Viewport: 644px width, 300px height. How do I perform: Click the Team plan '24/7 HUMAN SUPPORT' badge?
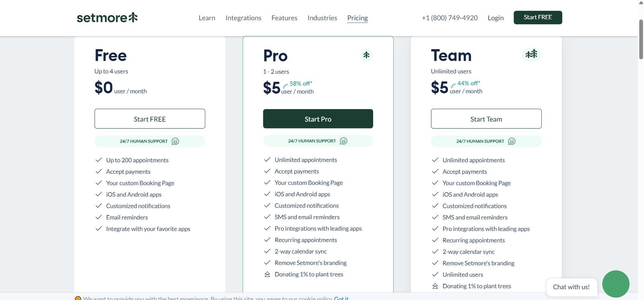[x=486, y=141]
